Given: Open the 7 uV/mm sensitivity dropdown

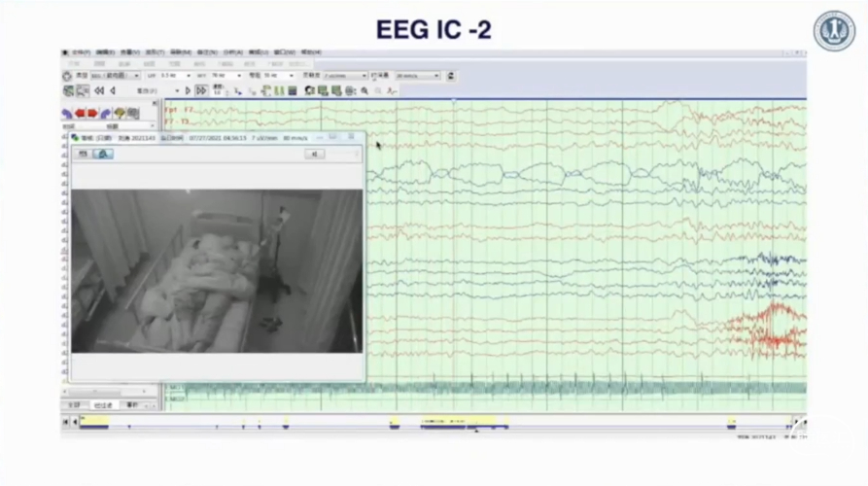Looking at the screenshot, I should pos(345,76).
